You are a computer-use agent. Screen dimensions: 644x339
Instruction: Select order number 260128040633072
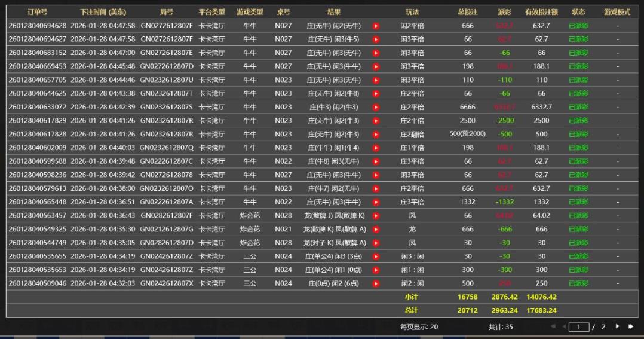coord(37,107)
